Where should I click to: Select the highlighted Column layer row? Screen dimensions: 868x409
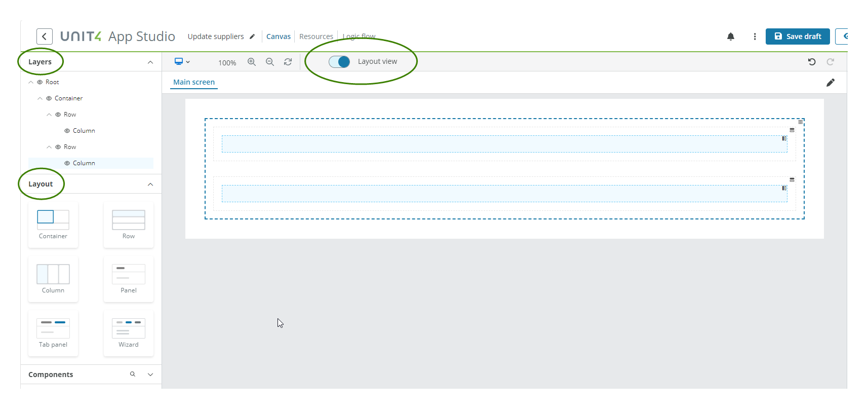click(x=91, y=163)
